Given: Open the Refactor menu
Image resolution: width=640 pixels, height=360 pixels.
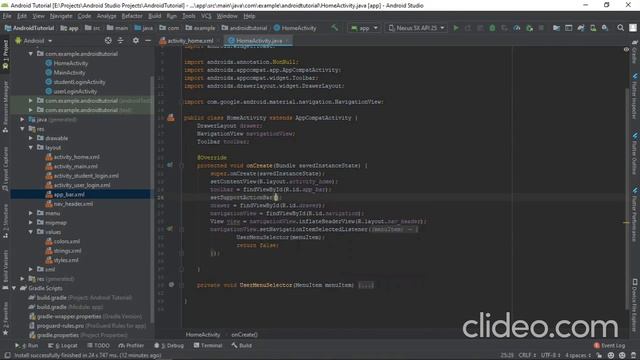Looking at the screenshot, I should point(132,16).
